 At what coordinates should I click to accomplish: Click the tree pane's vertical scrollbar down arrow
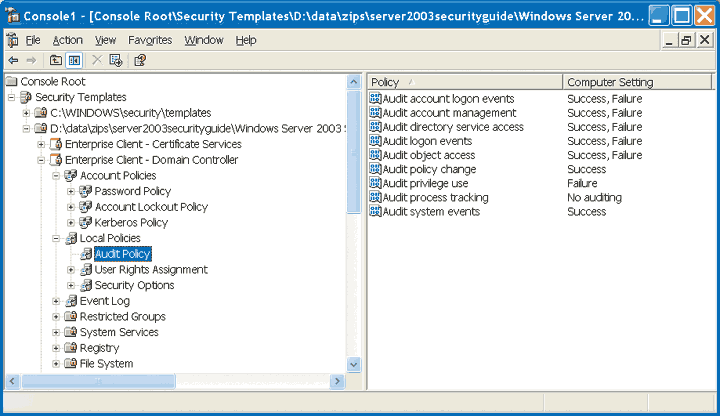coord(353,365)
